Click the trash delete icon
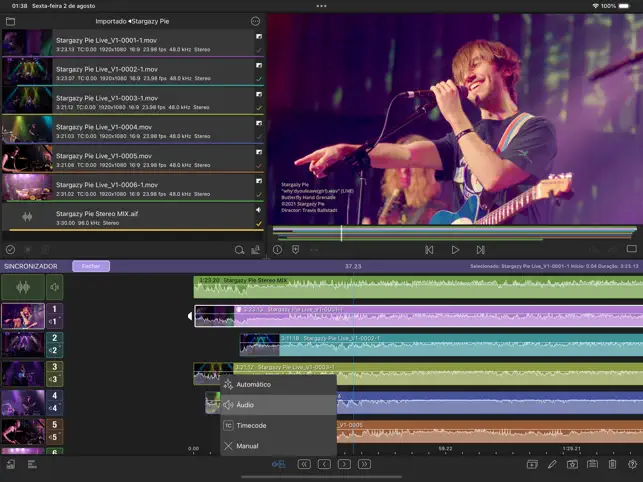Screen dimensions: 643x482 click(x=612, y=464)
